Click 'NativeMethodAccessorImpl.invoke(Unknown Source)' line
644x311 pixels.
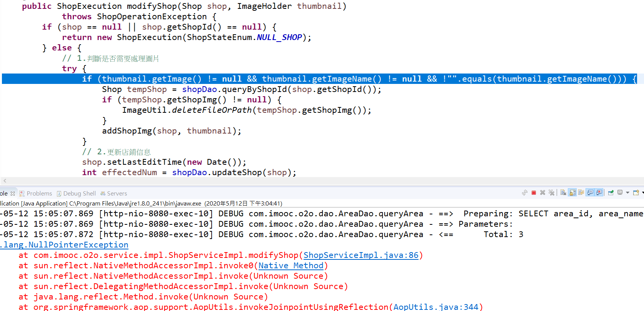tap(173, 276)
